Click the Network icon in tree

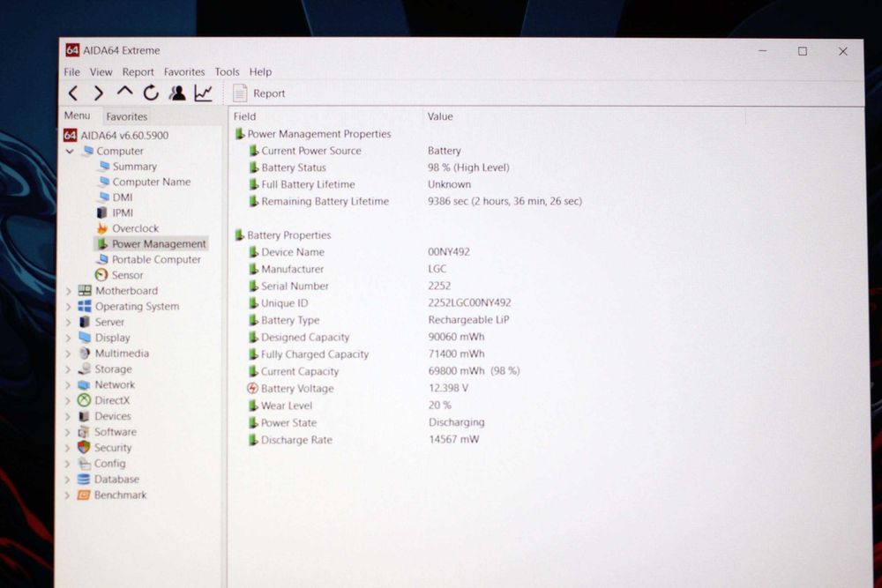(x=85, y=384)
